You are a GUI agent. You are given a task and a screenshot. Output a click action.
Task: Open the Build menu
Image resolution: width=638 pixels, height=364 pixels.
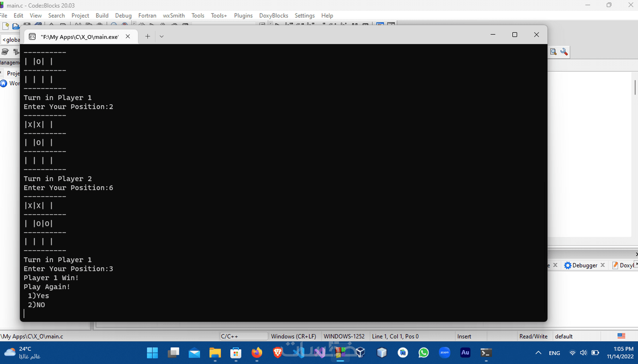tap(102, 15)
